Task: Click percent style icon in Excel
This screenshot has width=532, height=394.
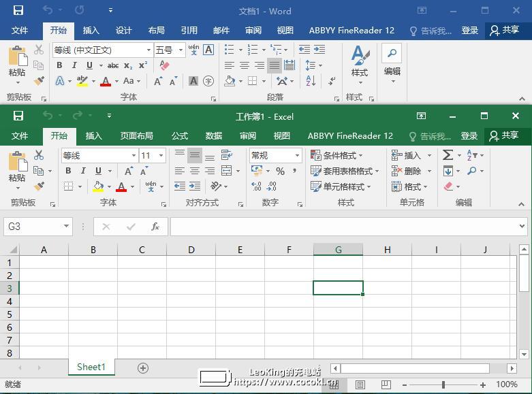Action: tap(280, 171)
